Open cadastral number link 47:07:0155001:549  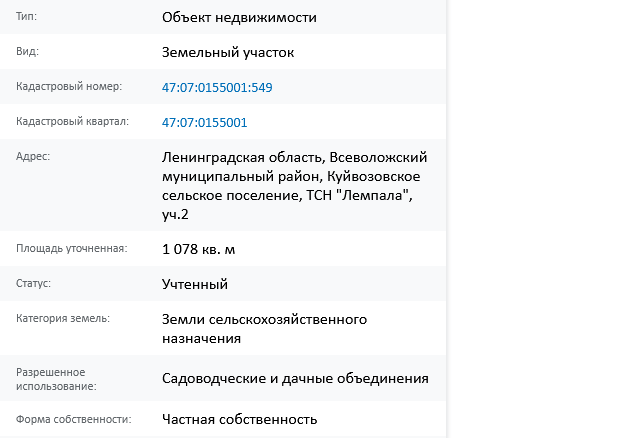coord(217,87)
